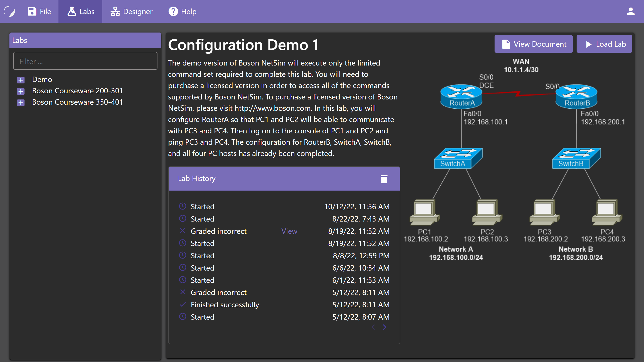Click the PC1 computer icon
Image resolution: width=644 pixels, height=362 pixels.
[424, 212]
